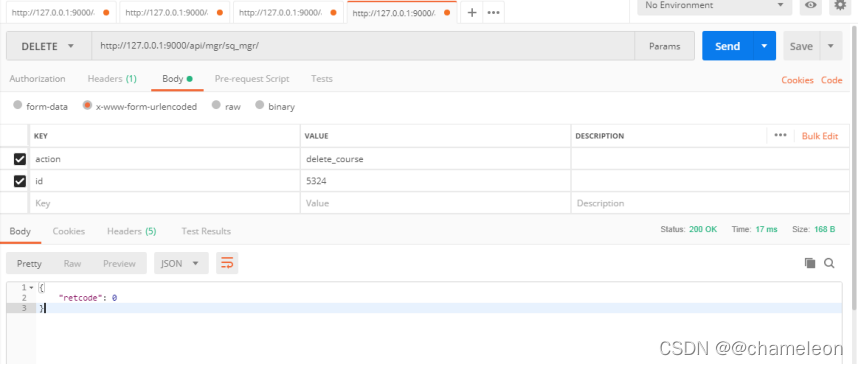Switch response view to Preview
Viewport: 858px width, 365px height.
(x=119, y=263)
